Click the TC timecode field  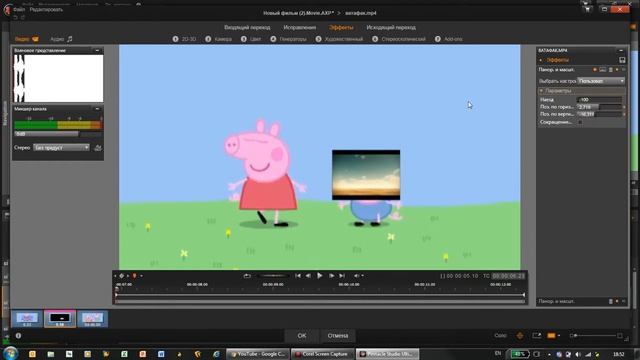click(x=508, y=276)
